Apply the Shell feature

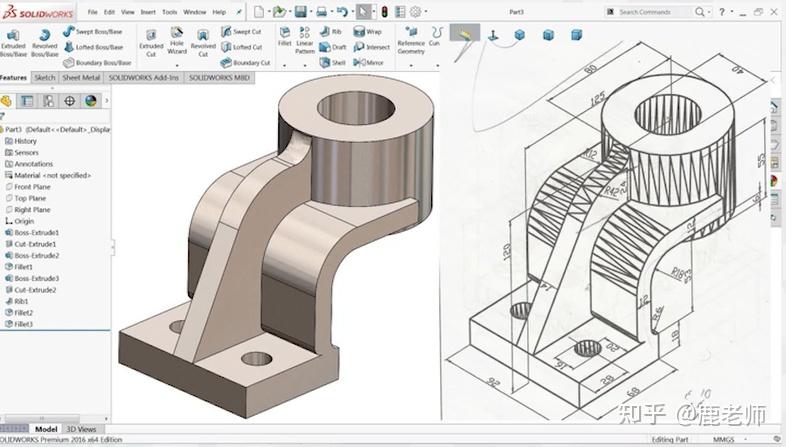pyautogui.click(x=332, y=62)
